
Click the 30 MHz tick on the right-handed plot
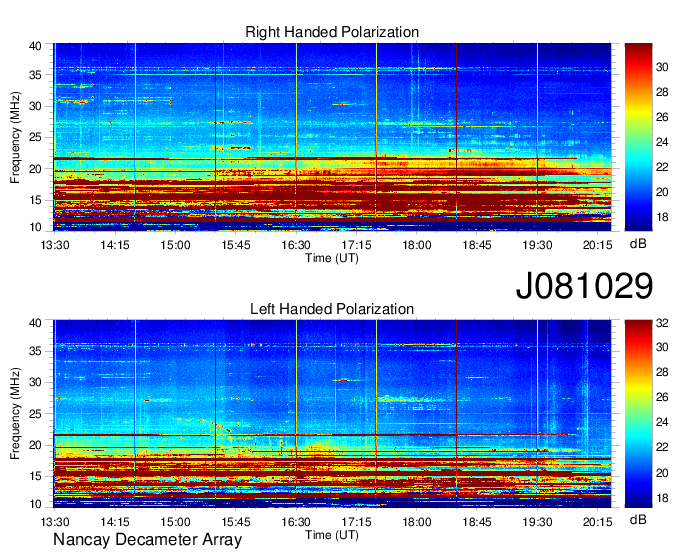point(35,106)
